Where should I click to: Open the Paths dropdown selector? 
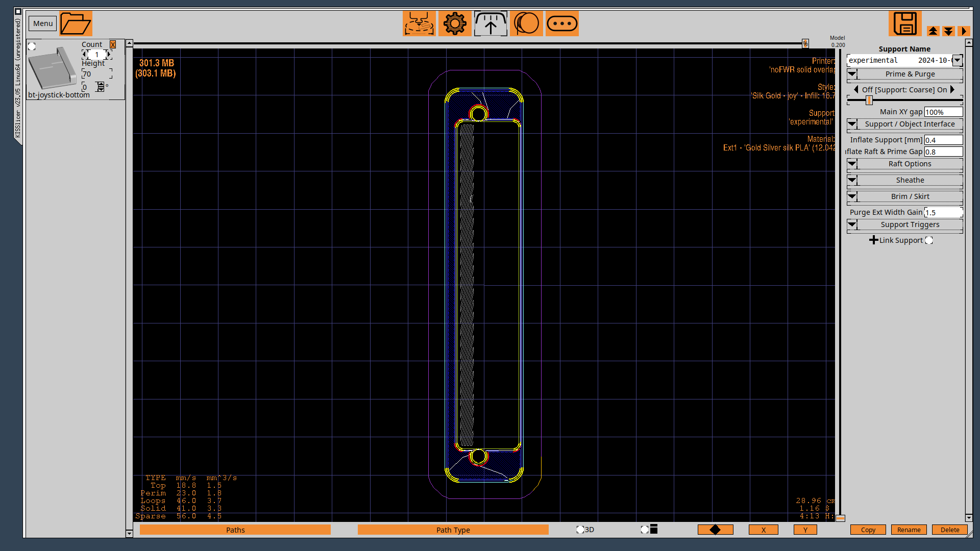235,530
